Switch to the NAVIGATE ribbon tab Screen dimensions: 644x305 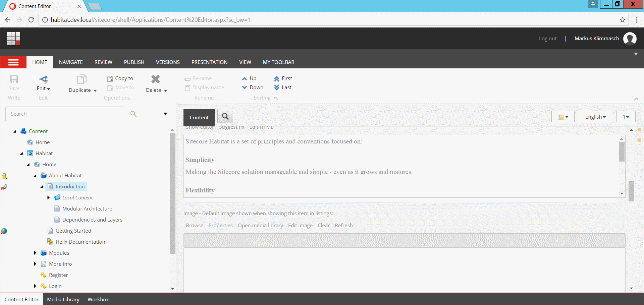[71, 62]
